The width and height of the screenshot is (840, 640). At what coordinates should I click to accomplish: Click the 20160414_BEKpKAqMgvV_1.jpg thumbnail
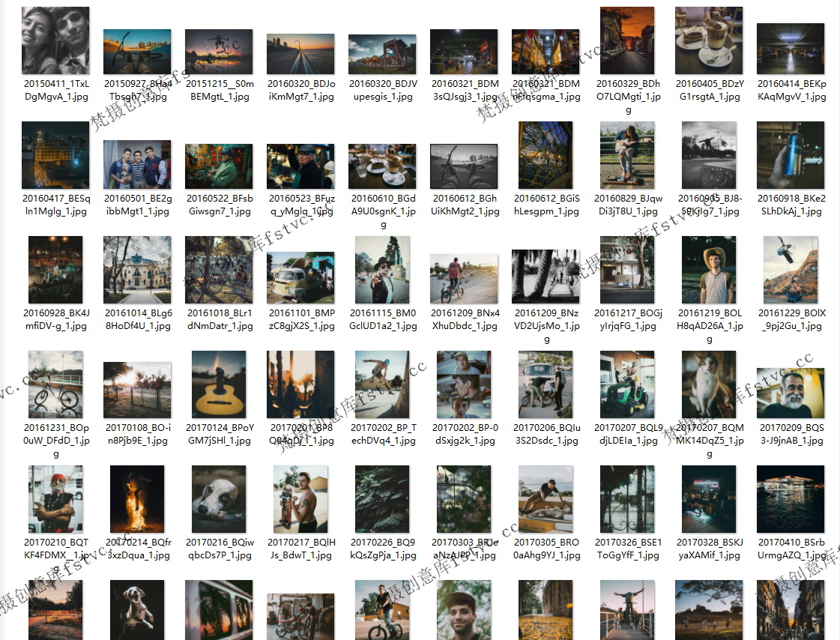tap(791, 49)
